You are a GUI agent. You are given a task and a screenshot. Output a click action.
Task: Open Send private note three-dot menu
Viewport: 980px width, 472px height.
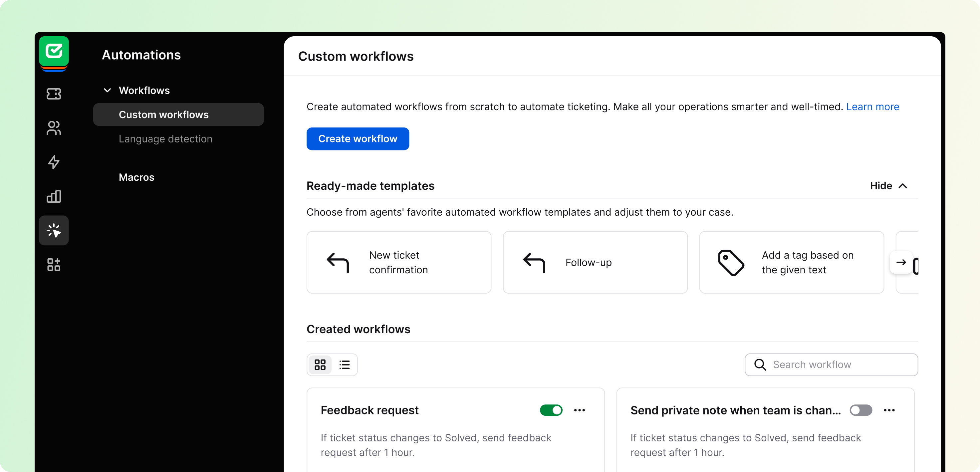(889, 410)
